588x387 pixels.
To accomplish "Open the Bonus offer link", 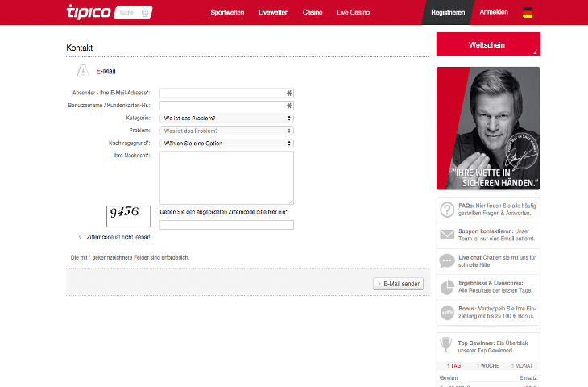I will point(497,312).
